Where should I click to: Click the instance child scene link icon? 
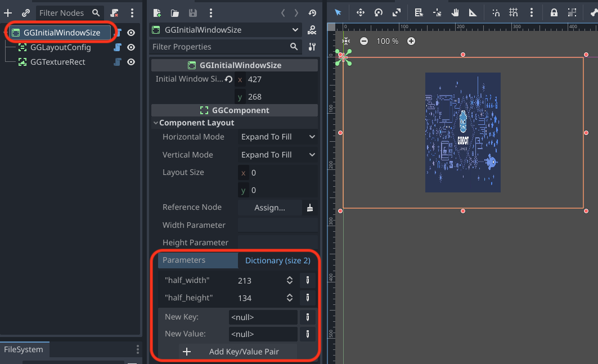point(25,13)
